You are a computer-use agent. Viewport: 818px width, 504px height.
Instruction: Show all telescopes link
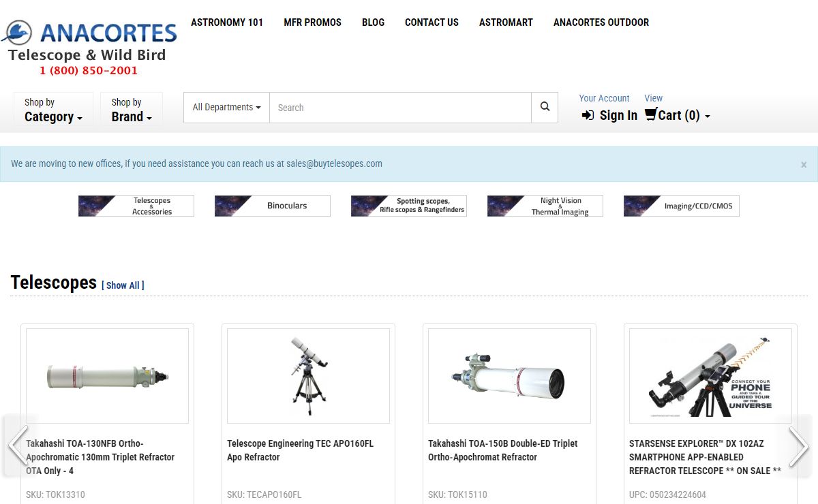pos(123,285)
